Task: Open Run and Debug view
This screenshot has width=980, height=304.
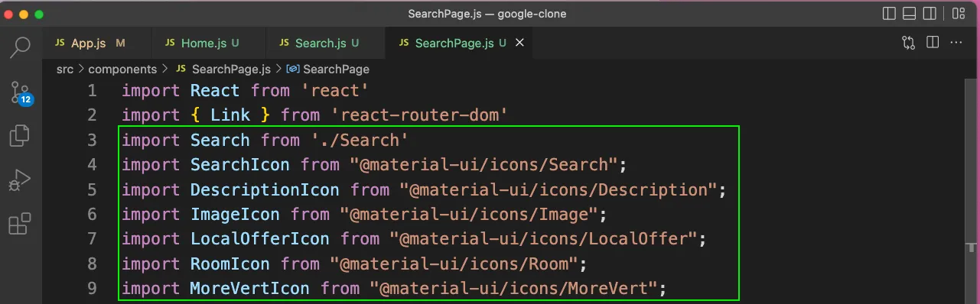Action: click(19, 181)
